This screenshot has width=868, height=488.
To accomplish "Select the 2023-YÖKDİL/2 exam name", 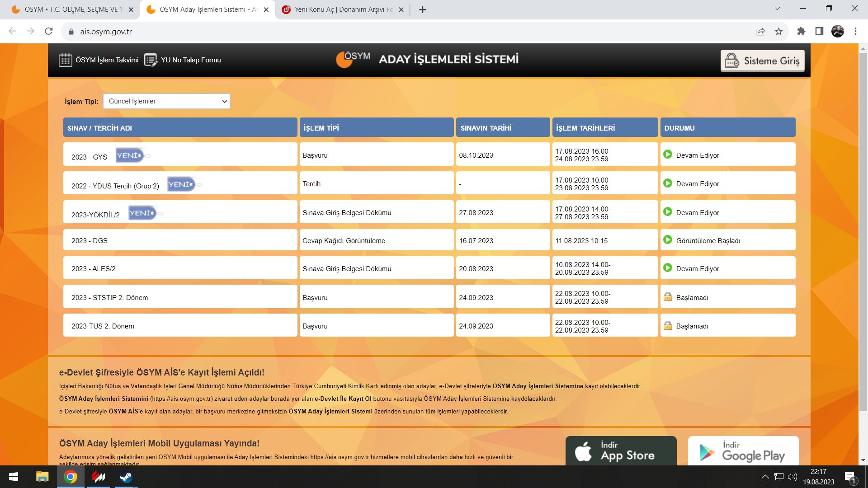I will [95, 215].
